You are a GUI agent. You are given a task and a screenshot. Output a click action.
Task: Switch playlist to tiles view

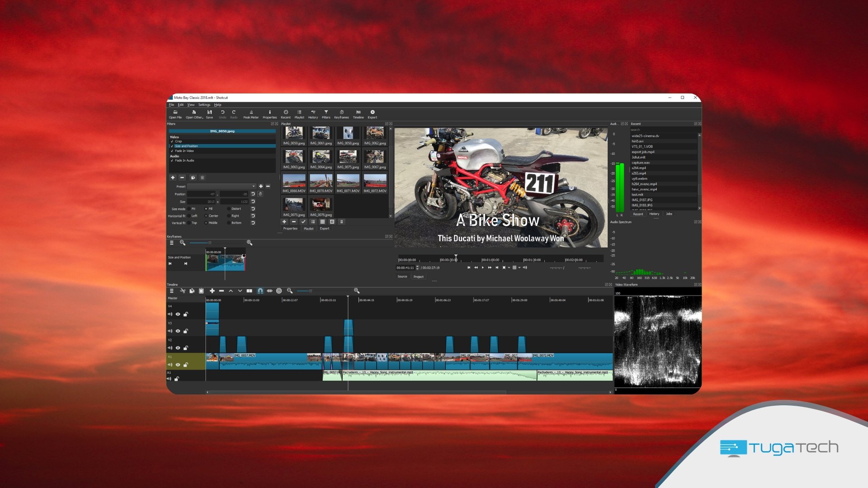point(322,222)
